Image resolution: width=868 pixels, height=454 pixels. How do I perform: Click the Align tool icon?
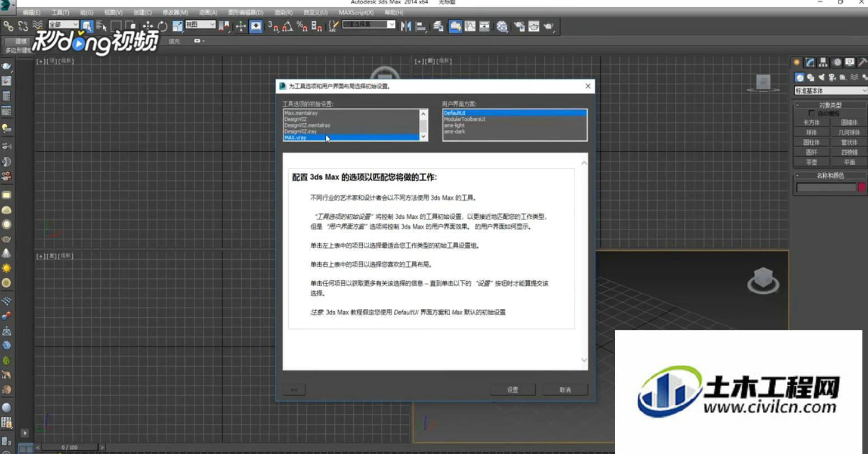tap(421, 26)
